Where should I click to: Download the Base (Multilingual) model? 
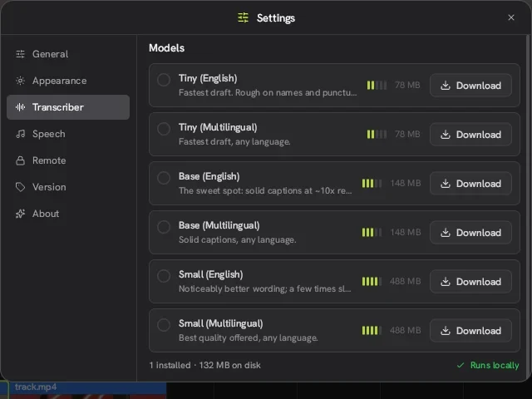pyautogui.click(x=470, y=233)
